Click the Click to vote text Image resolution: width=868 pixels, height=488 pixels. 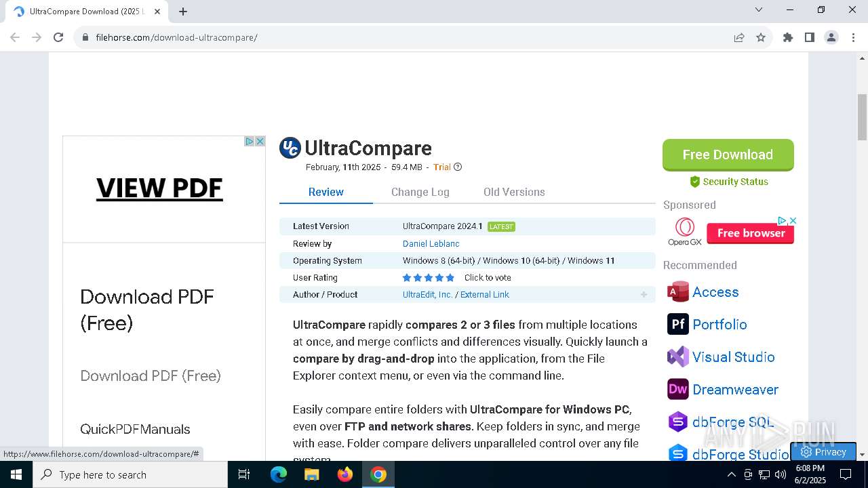tap(488, 277)
